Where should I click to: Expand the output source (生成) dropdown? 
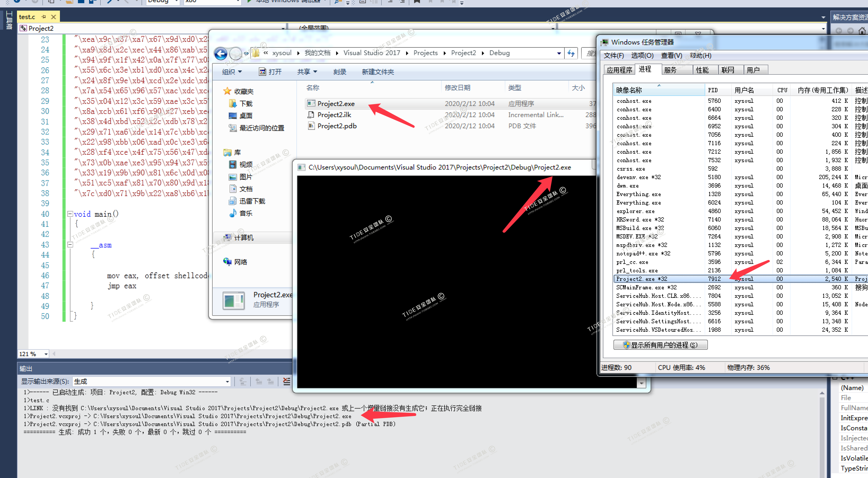(227, 381)
